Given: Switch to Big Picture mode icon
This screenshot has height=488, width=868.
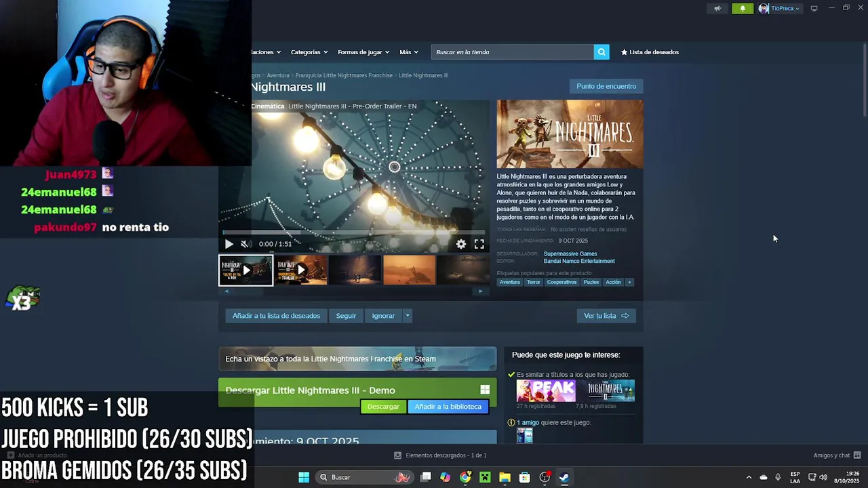Looking at the screenshot, I should pos(814,8).
